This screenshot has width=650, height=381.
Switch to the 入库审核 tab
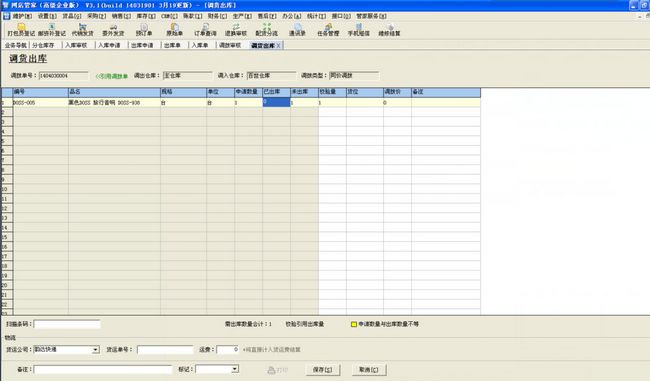coord(76,45)
